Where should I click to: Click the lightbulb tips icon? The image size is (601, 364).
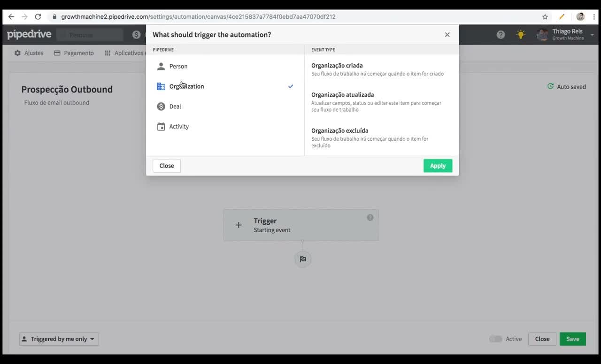click(521, 34)
